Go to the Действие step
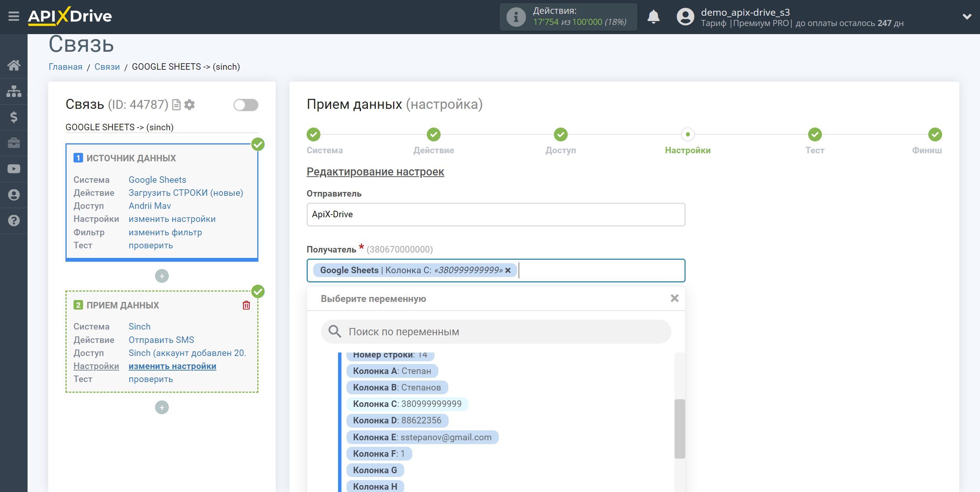980x492 pixels. (434, 134)
